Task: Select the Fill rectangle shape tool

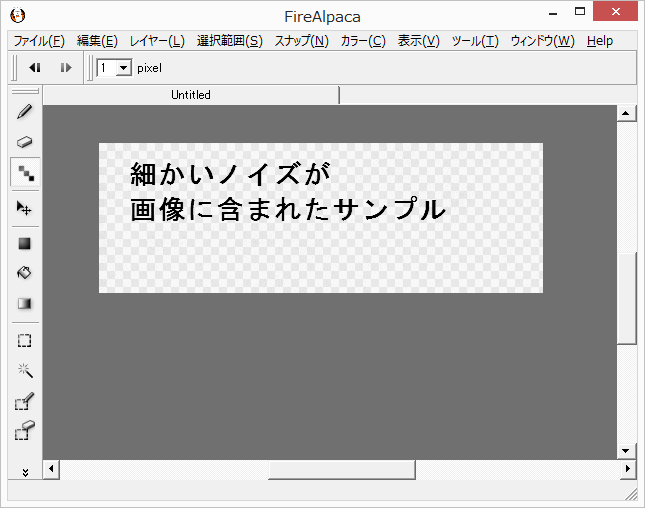Action: pyautogui.click(x=25, y=244)
